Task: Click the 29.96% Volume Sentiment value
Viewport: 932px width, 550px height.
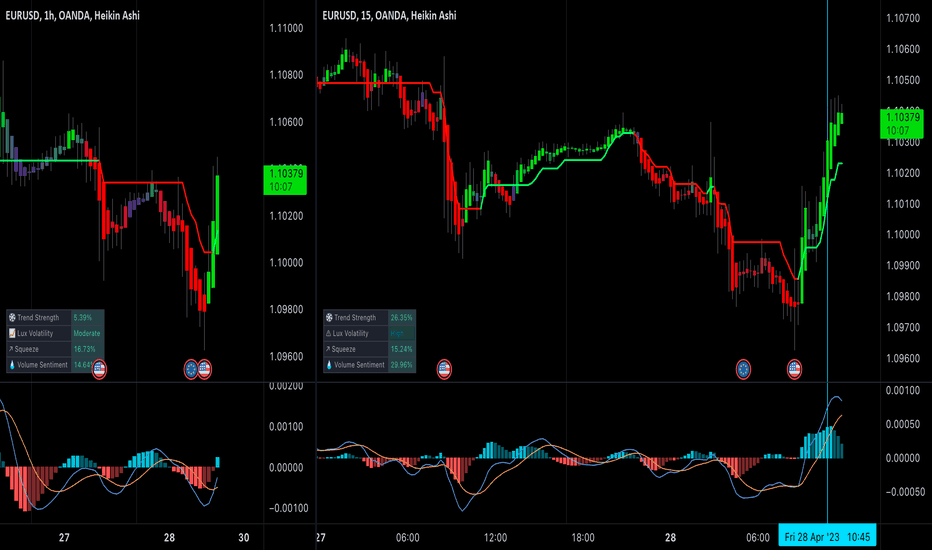Action: [x=401, y=364]
